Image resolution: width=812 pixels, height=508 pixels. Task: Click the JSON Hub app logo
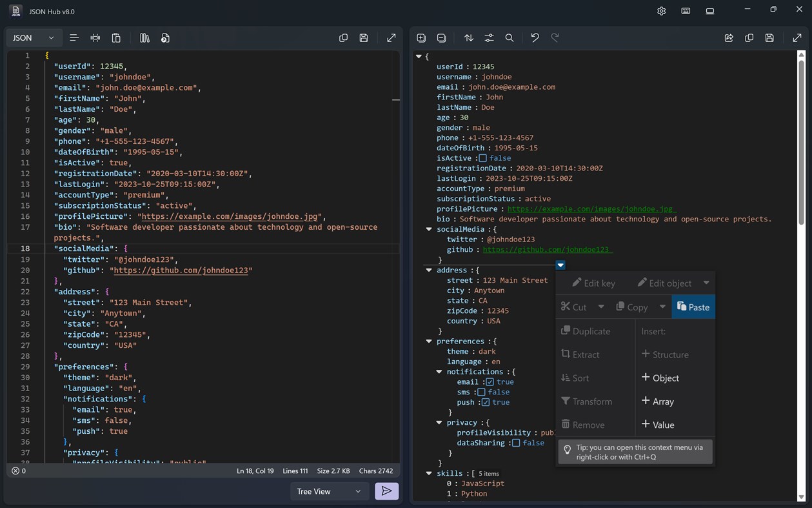(x=15, y=11)
